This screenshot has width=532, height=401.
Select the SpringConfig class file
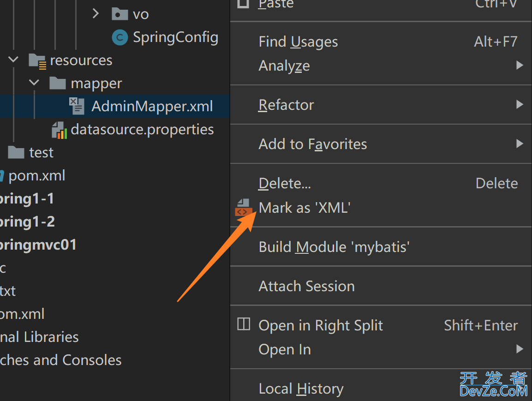(x=175, y=37)
